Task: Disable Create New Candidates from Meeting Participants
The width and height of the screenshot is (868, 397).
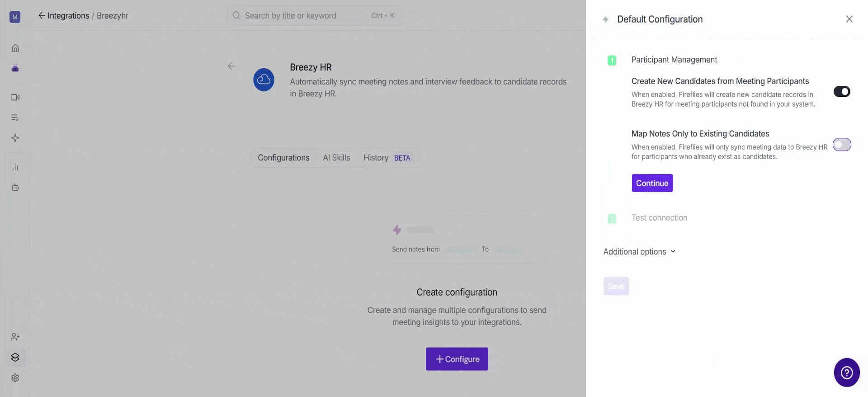Action: [842, 92]
